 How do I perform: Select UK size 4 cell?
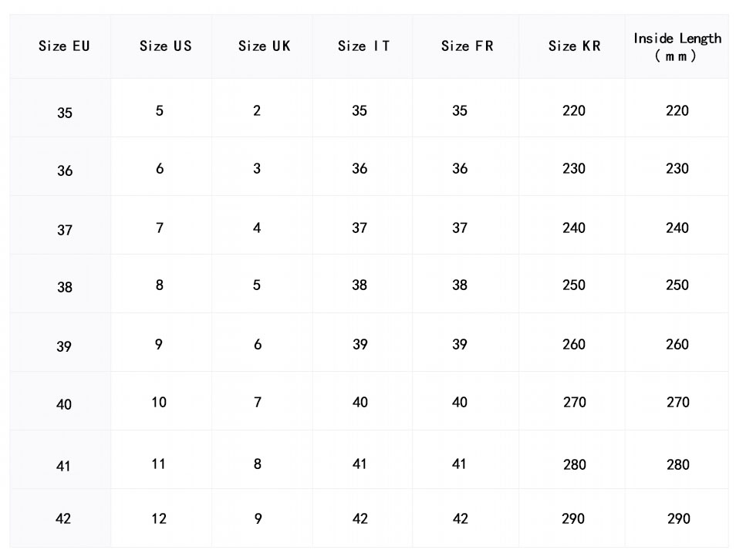pos(257,228)
